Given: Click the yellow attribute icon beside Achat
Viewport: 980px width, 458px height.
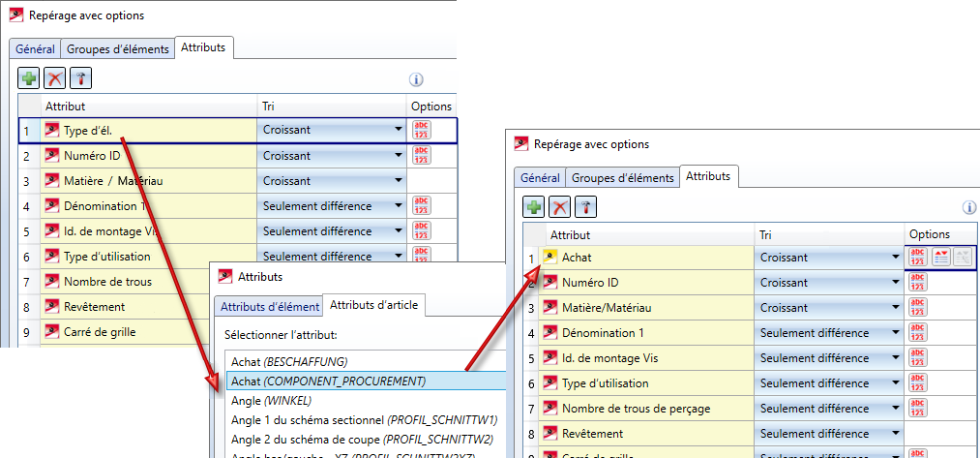Looking at the screenshot, I should click(549, 258).
